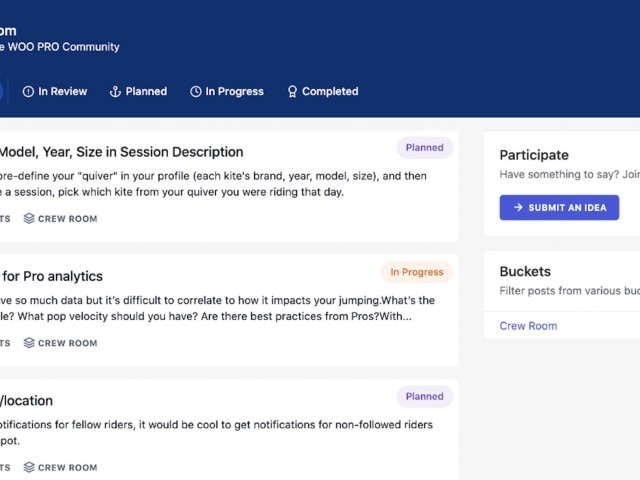The width and height of the screenshot is (640, 480).
Task: Click the stack icon on the rider notifications post
Action: pos(29,467)
